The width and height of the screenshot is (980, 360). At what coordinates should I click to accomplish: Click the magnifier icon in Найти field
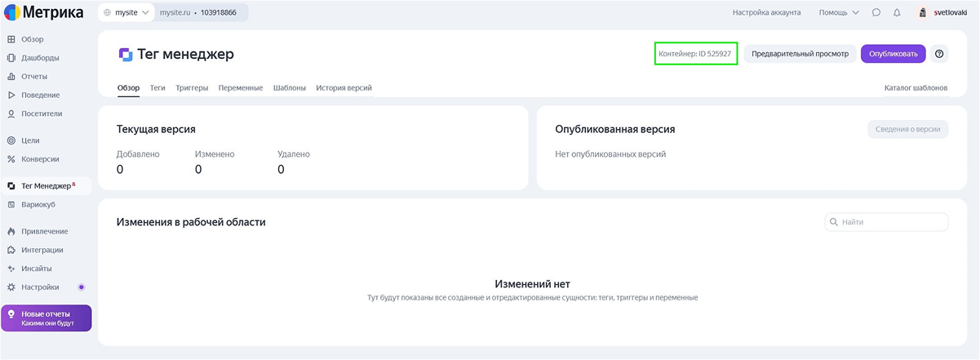click(834, 222)
